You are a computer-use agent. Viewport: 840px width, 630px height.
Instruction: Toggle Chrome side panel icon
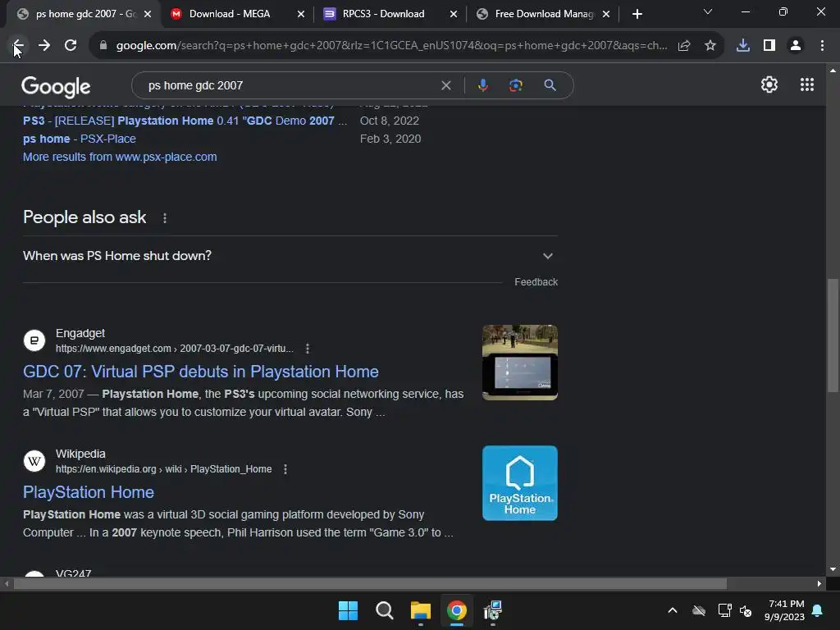[769, 46]
